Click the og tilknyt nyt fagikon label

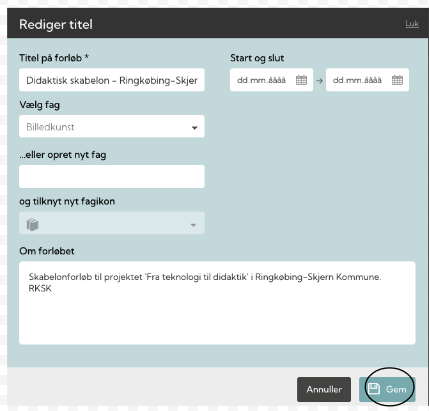pyautogui.click(x=67, y=201)
